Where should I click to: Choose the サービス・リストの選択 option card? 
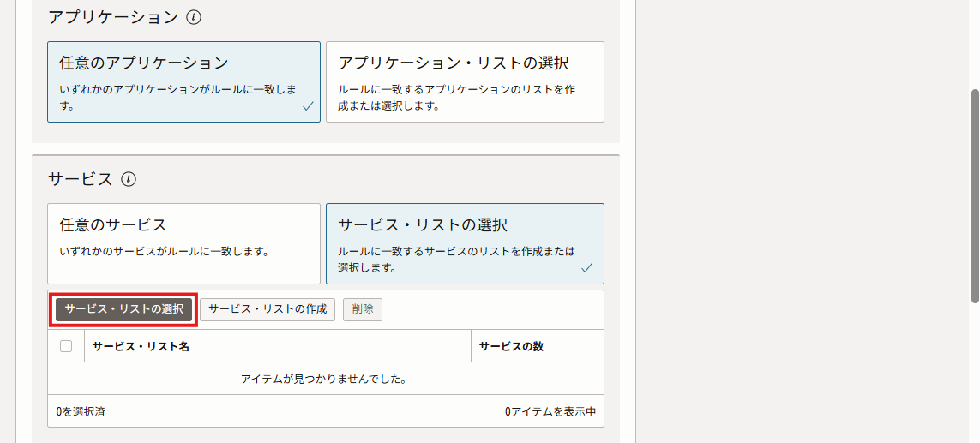coord(465,243)
